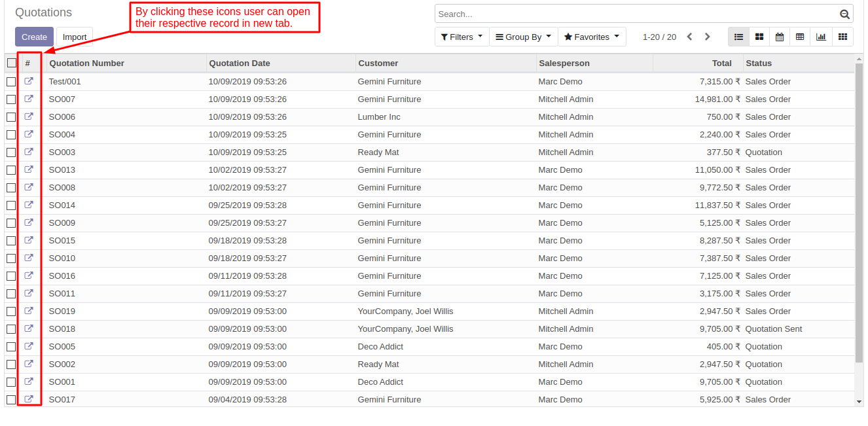Click open-in-new-tab icon for Test/001
Screen dimensions: 868x426
[29, 81]
